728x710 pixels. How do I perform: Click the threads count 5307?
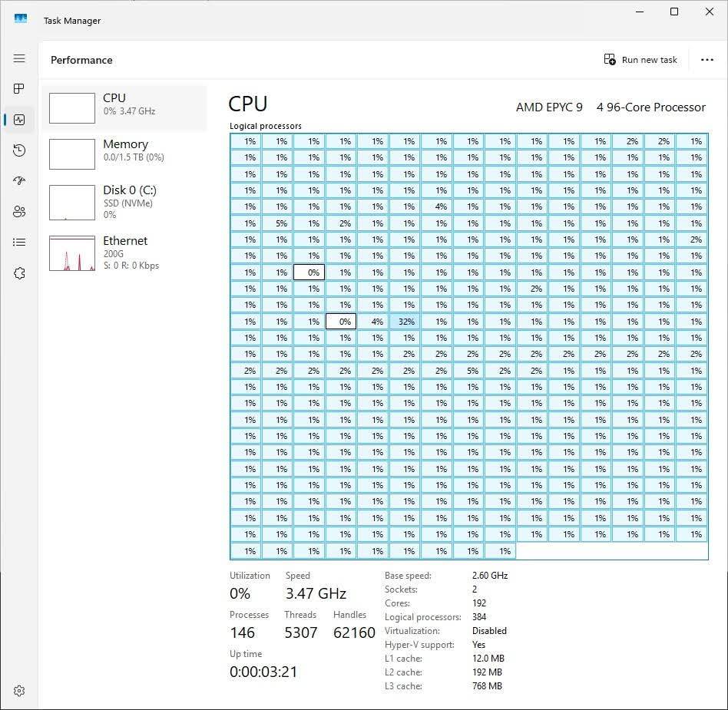[301, 632]
